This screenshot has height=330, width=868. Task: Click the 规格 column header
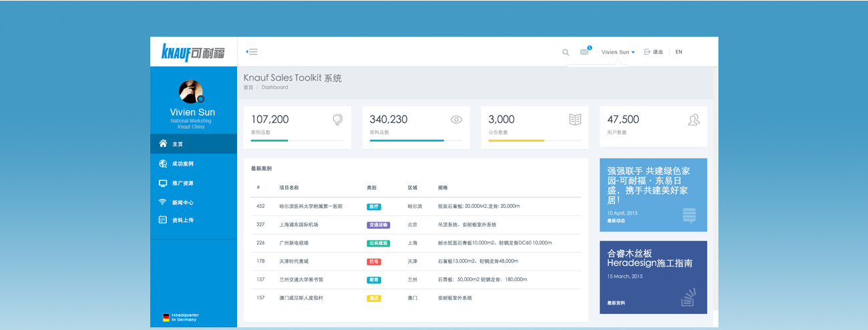443,188
